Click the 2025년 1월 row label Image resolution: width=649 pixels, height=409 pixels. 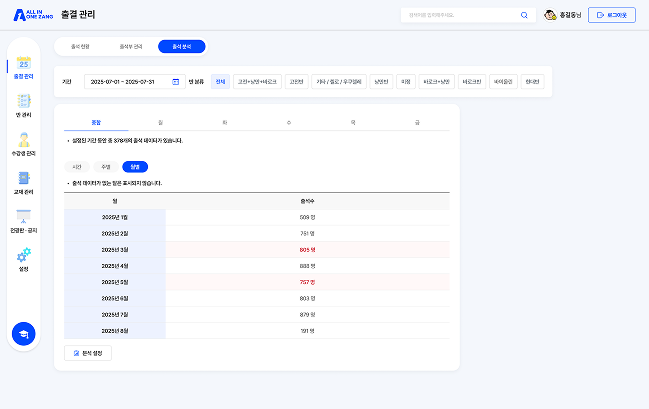115,217
